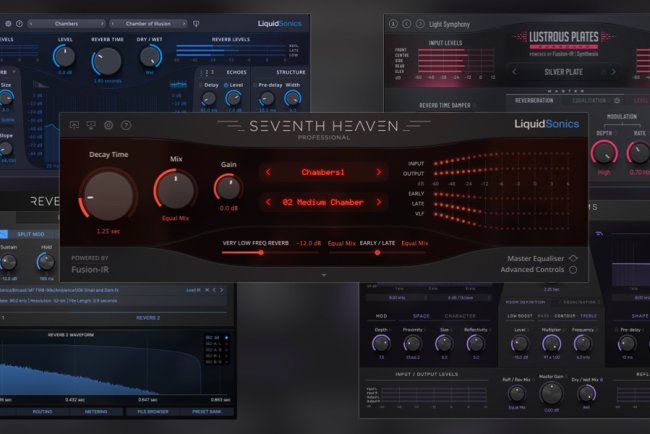Click the Load IR button

[193, 290]
